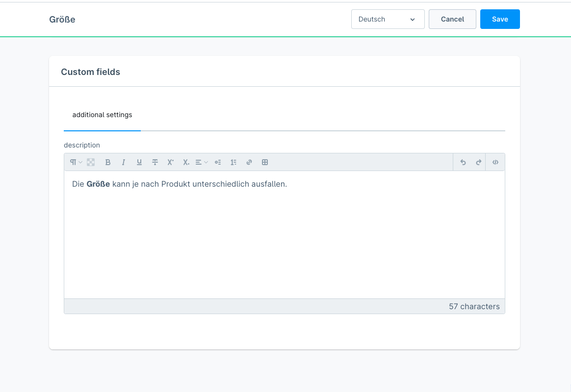The width and height of the screenshot is (571, 392).
Task: Apply subscript formatting
Action: pyautogui.click(x=186, y=162)
